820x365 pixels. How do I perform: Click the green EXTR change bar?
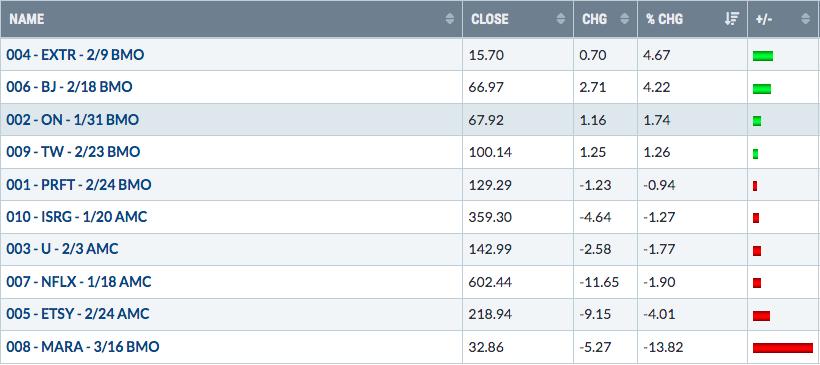tap(763, 56)
